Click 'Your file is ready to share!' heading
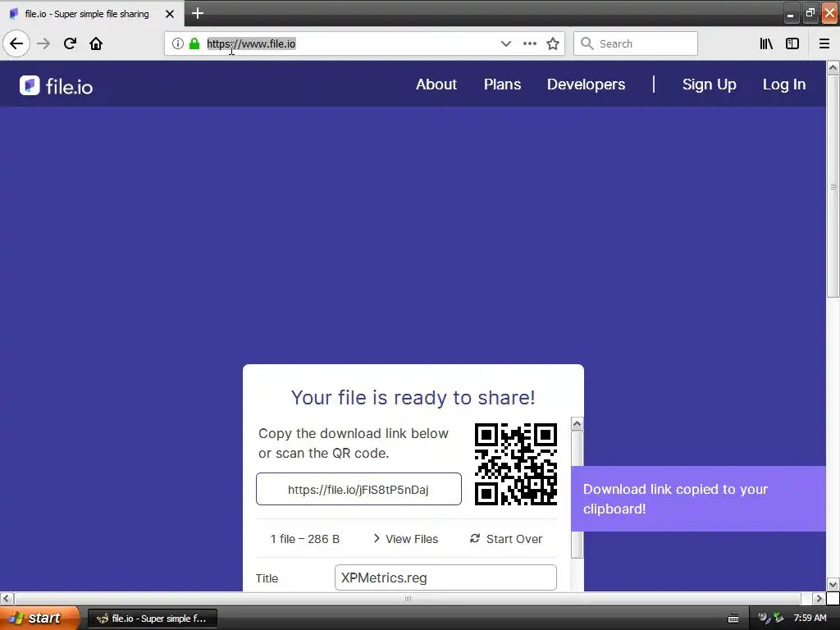840x630 pixels. tap(413, 398)
